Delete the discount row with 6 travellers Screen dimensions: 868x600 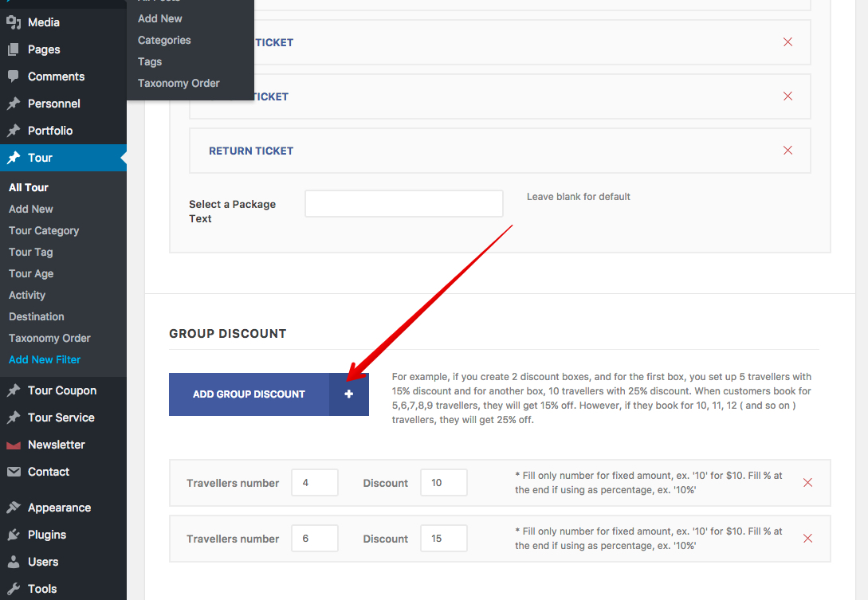(x=807, y=539)
